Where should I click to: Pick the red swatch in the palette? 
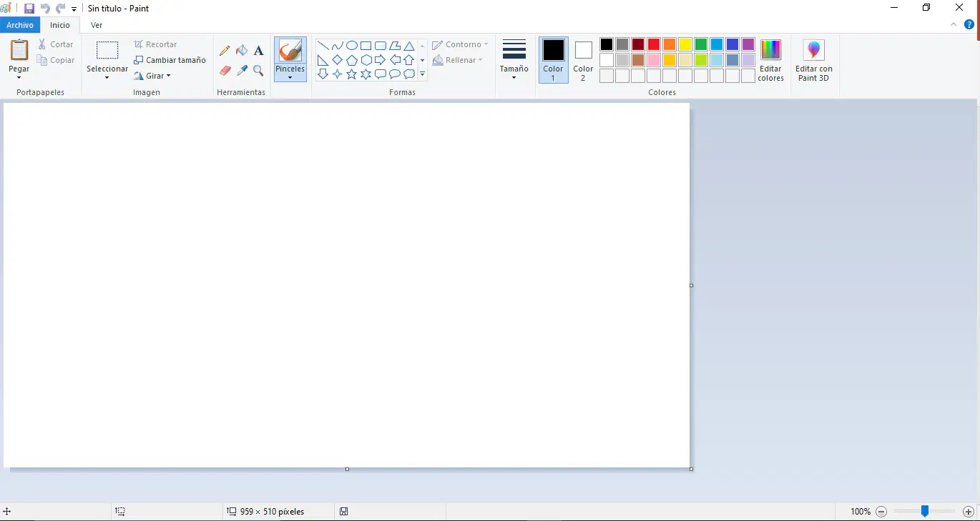[654, 44]
